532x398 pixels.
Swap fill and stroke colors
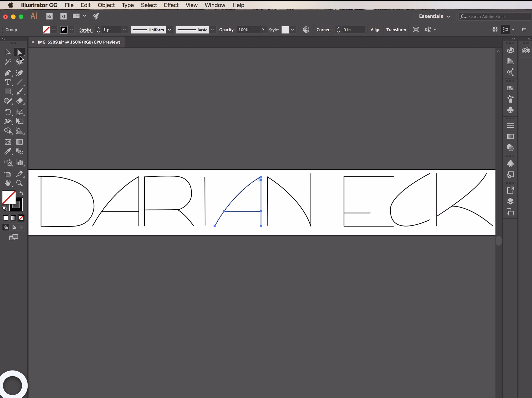coord(22,193)
